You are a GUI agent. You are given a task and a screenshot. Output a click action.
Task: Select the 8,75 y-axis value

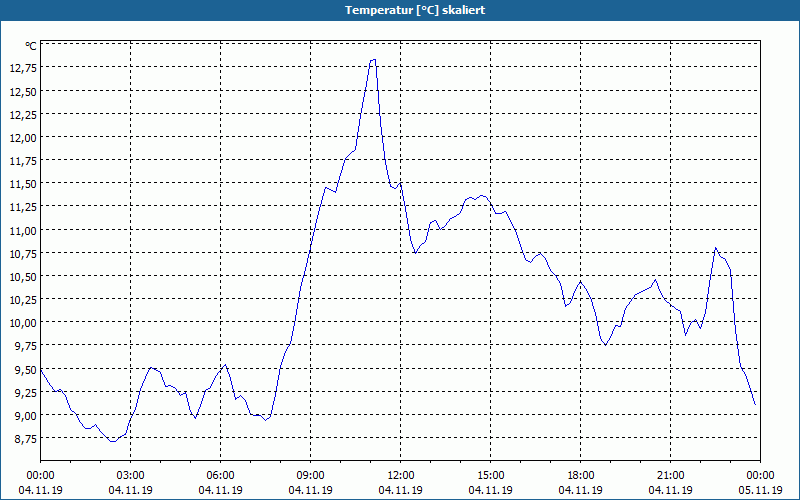pos(26,439)
